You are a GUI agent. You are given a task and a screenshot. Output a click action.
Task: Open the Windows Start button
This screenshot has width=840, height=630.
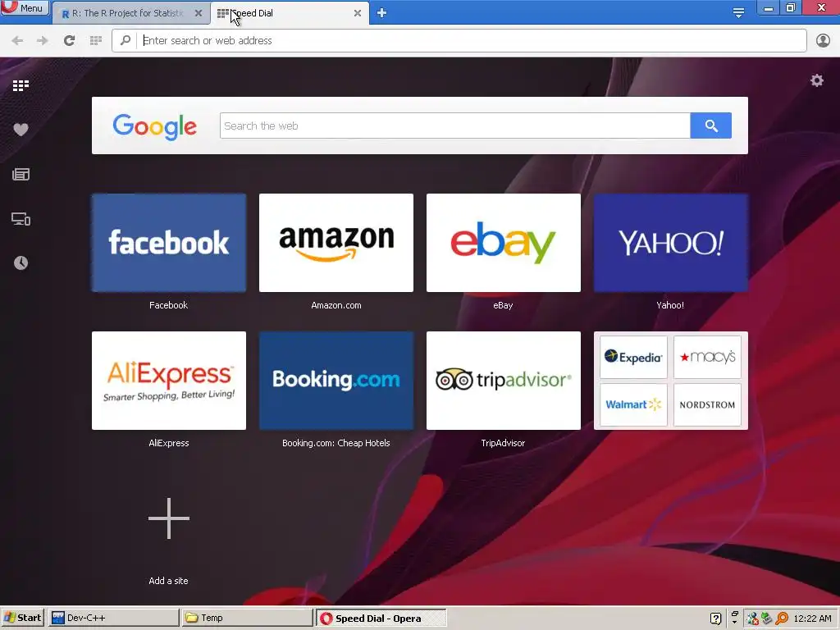tap(22, 618)
